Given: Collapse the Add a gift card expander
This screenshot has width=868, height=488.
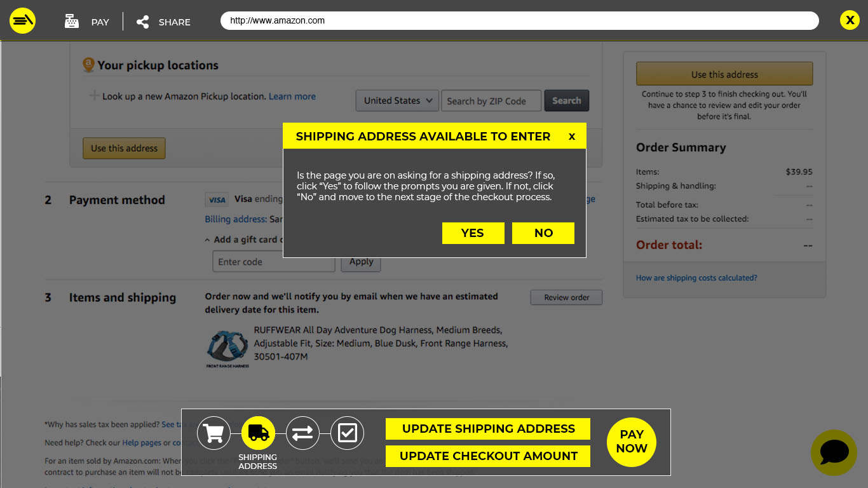Looking at the screenshot, I should point(208,240).
